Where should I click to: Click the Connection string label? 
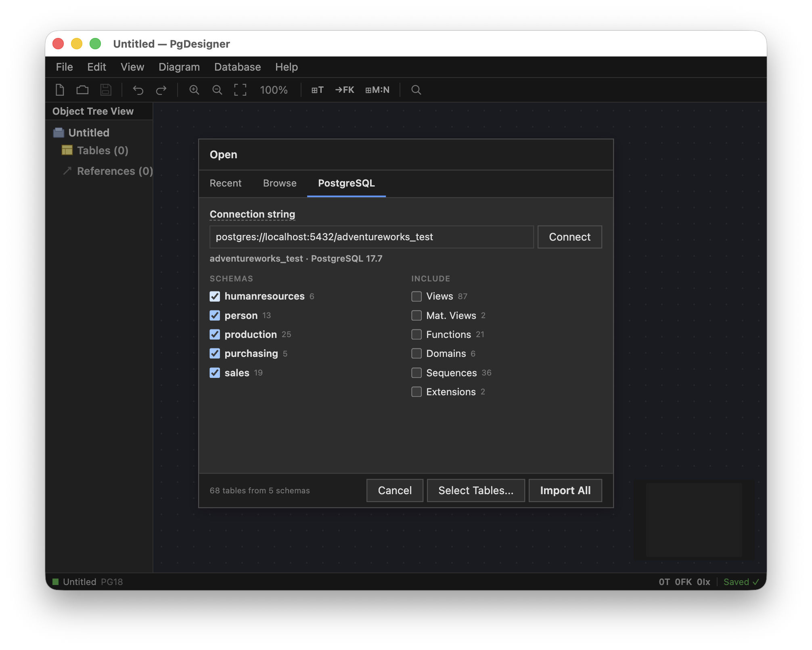[x=252, y=214]
